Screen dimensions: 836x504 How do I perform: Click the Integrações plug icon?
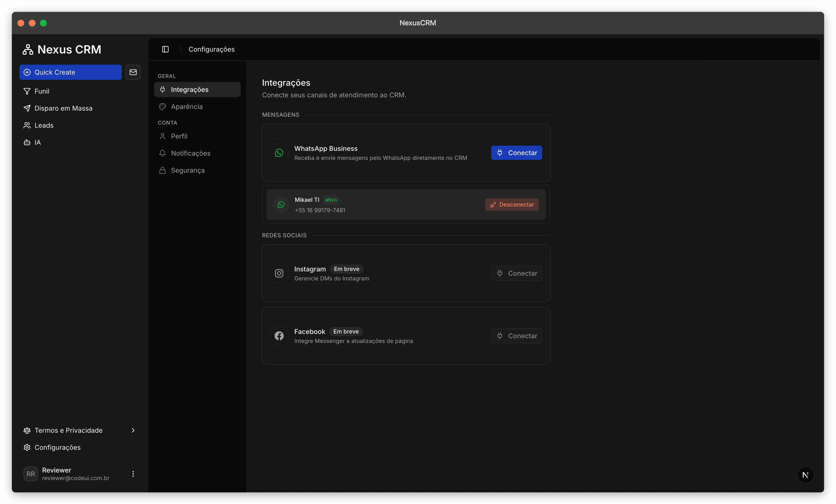point(163,90)
